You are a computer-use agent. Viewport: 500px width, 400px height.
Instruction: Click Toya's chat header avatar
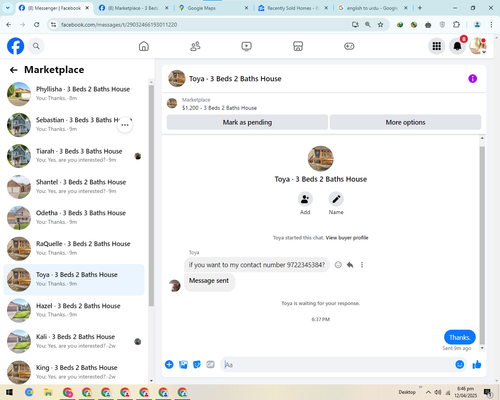point(177,79)
